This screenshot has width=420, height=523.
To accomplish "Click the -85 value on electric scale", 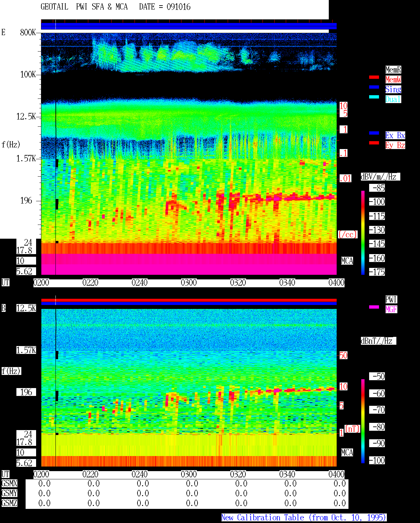I will pos(377,188).
